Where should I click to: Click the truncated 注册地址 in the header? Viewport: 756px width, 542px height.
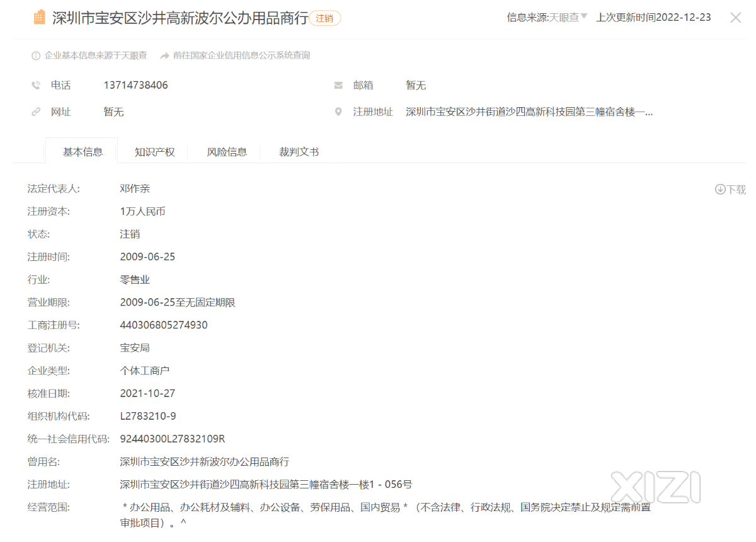click(529, 112)
